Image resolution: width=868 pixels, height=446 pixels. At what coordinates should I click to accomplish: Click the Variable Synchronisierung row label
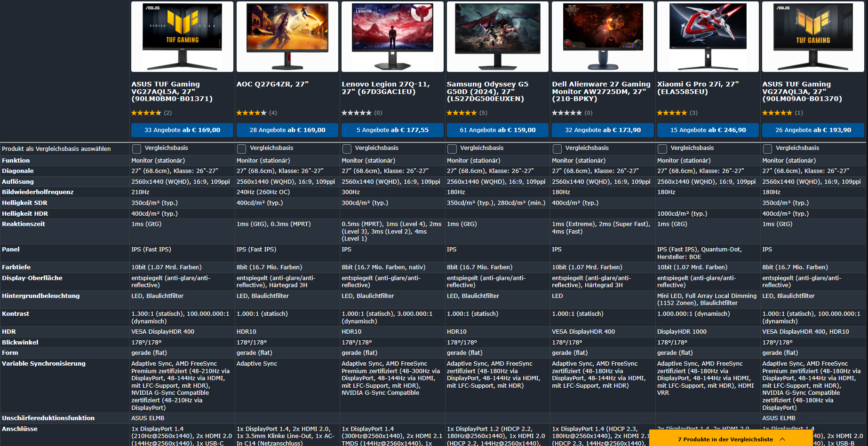tap(44, 364)
